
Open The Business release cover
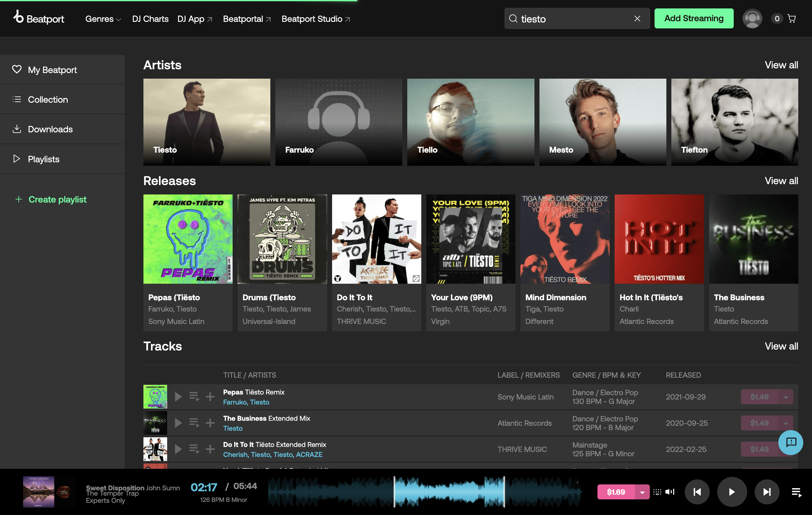(753, 239)
